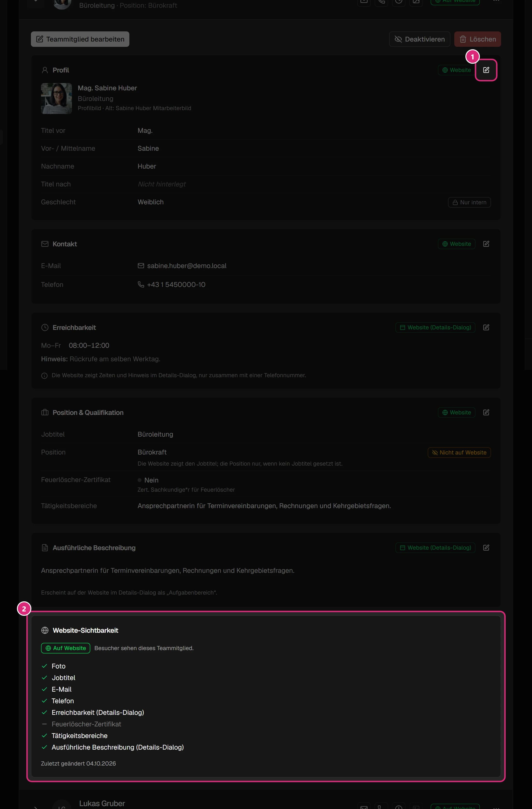The width and height of the screenshot is (532, 809).
Task: Click the name Mag. Sabine Huber
Action: pyautogui.click(x=107, y=88)
